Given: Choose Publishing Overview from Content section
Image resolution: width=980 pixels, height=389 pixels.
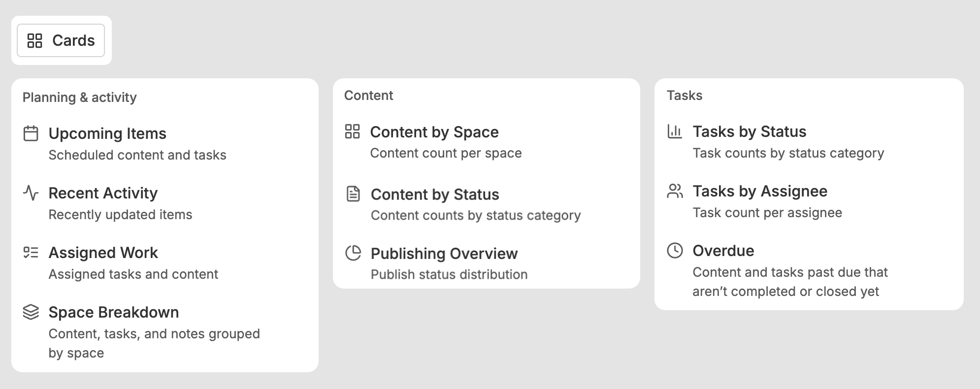Looking at the screenshot, I should [444, 254].
